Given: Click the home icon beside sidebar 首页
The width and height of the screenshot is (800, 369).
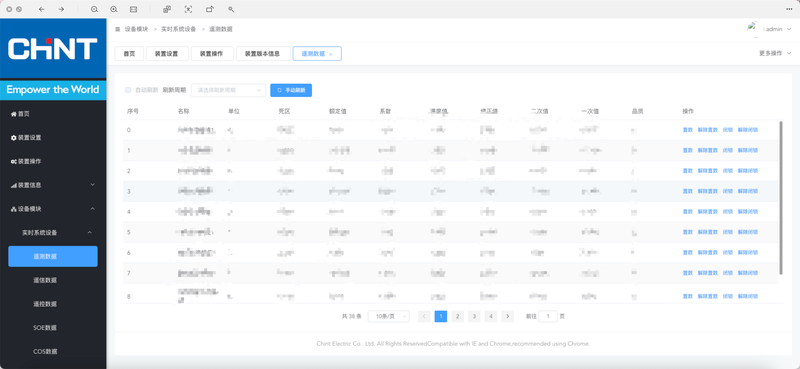Looking at the screenshot, I should point(14,114).
